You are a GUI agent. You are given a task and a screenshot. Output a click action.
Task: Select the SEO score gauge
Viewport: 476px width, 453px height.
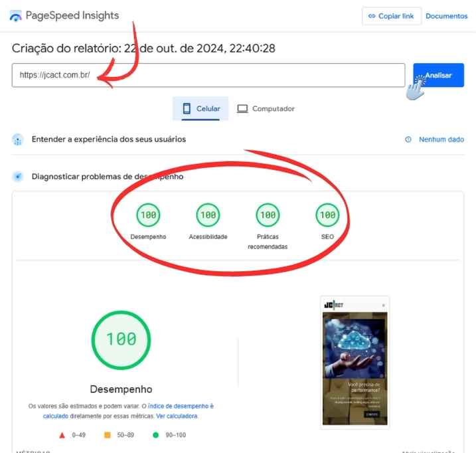point(327,215)
